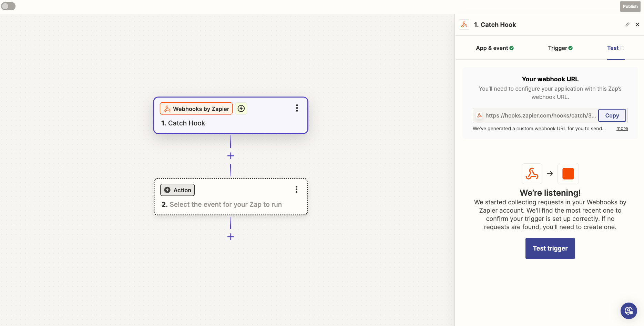
Task: Open Action step three-dot menu
Action: point(296,190)
